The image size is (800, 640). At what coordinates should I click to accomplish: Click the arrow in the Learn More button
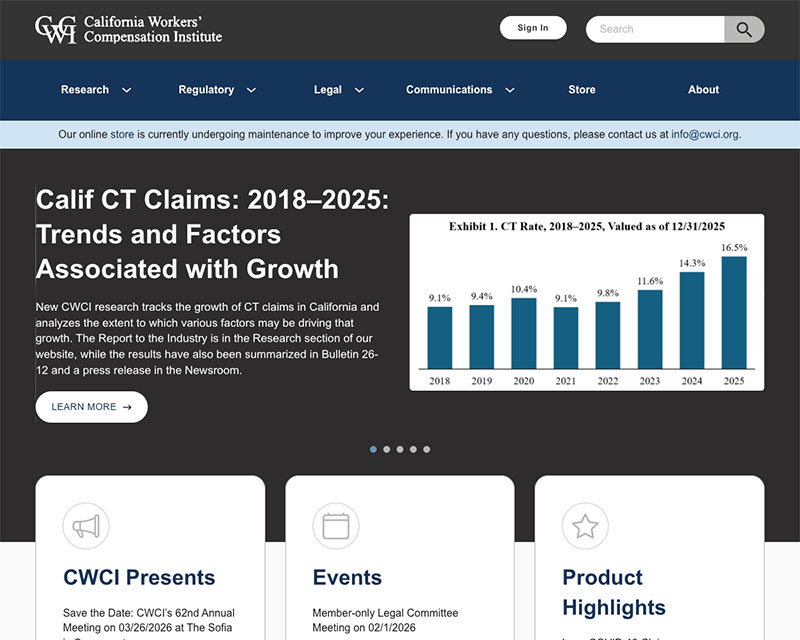(127, 407)
